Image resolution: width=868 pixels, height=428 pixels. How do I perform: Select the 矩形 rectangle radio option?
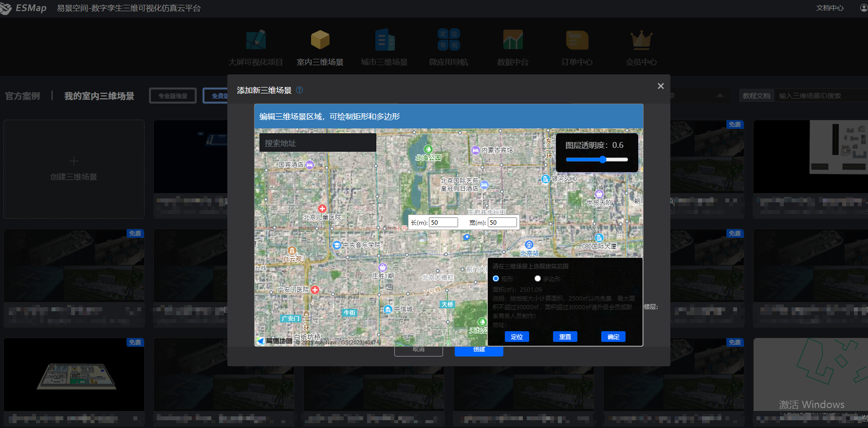pos(496,279)
